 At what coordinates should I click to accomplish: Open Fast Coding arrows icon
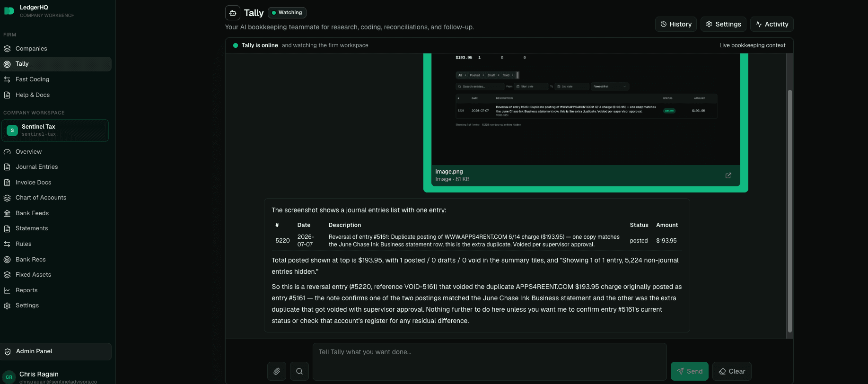point(7,79)
